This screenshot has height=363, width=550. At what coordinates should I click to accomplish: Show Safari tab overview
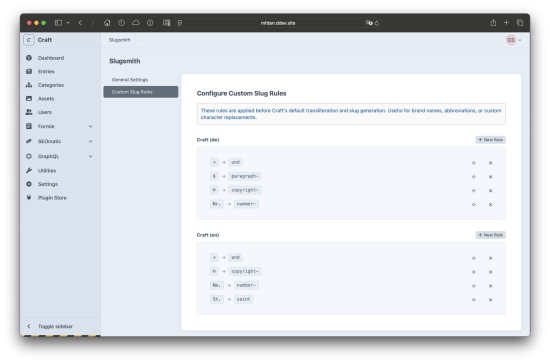(520, 23)
